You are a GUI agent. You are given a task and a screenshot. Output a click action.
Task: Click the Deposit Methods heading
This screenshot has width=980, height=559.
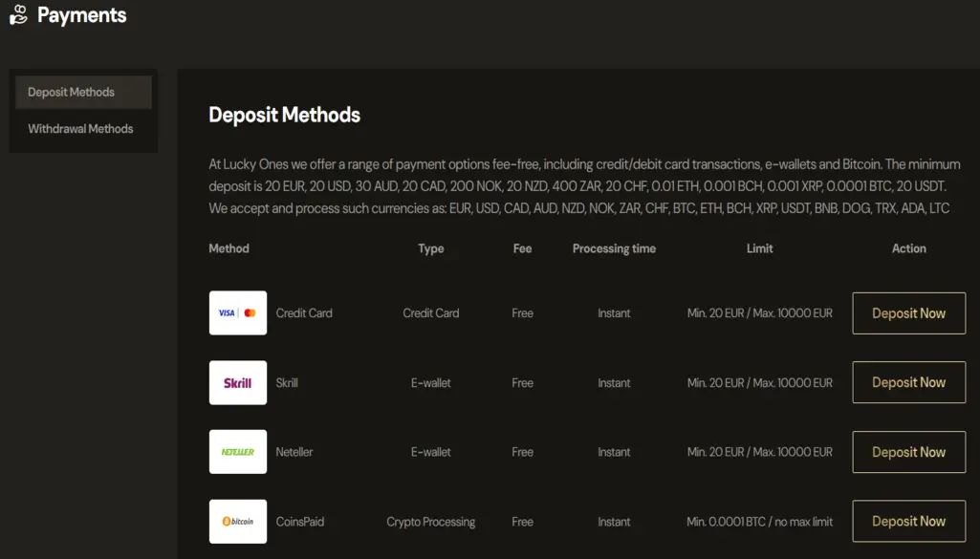coord(284,115)
